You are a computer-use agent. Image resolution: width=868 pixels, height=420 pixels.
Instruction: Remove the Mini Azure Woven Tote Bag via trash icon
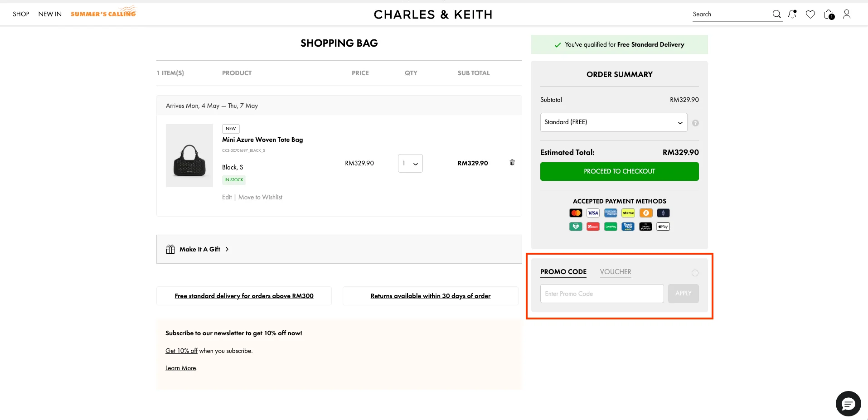pos(512,162)
